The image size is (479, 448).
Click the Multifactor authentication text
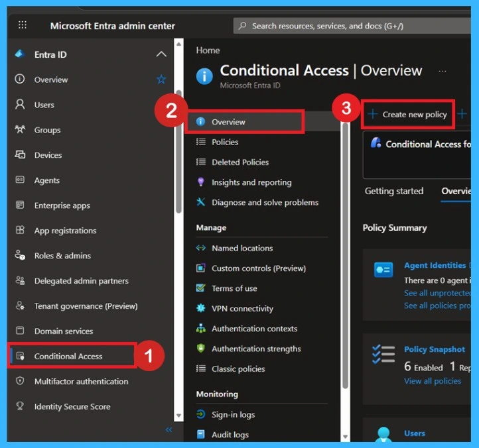tap(81, 381)
